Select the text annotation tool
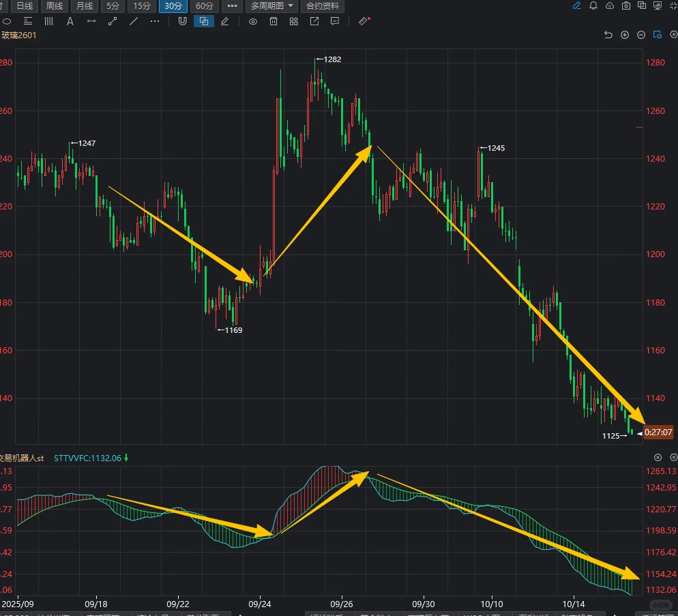This screenshot has height=616, width=678. pos(70,21)
